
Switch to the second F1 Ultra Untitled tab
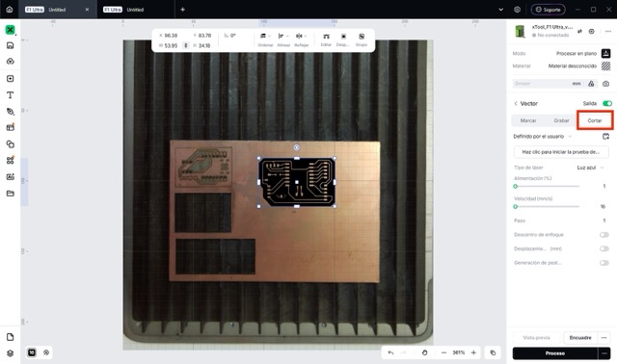click(135, 10)
